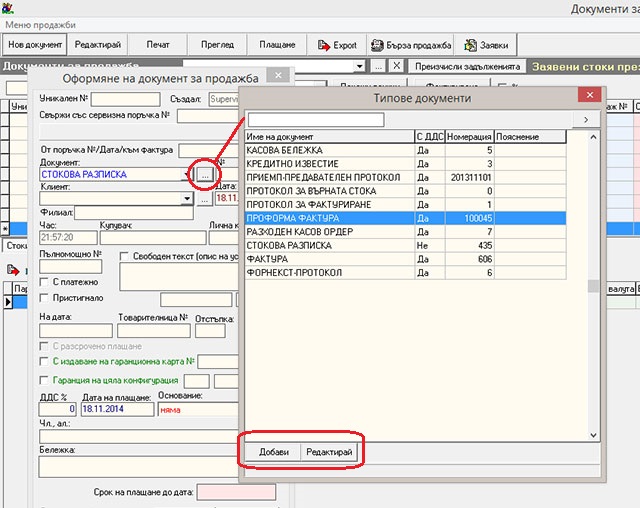Close the Оформяне на документ за продажба window
The height and width of the screenshot is (508, 640).
(x=278, y=75)
